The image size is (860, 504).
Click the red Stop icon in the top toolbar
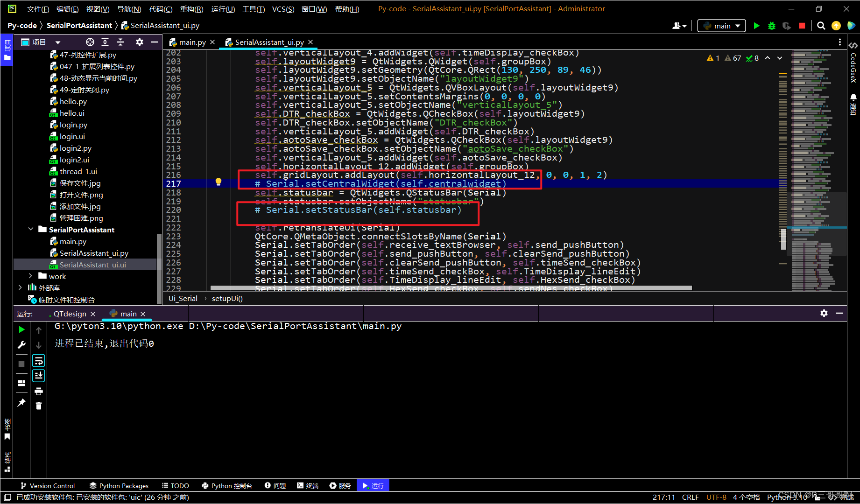[802, 26]
